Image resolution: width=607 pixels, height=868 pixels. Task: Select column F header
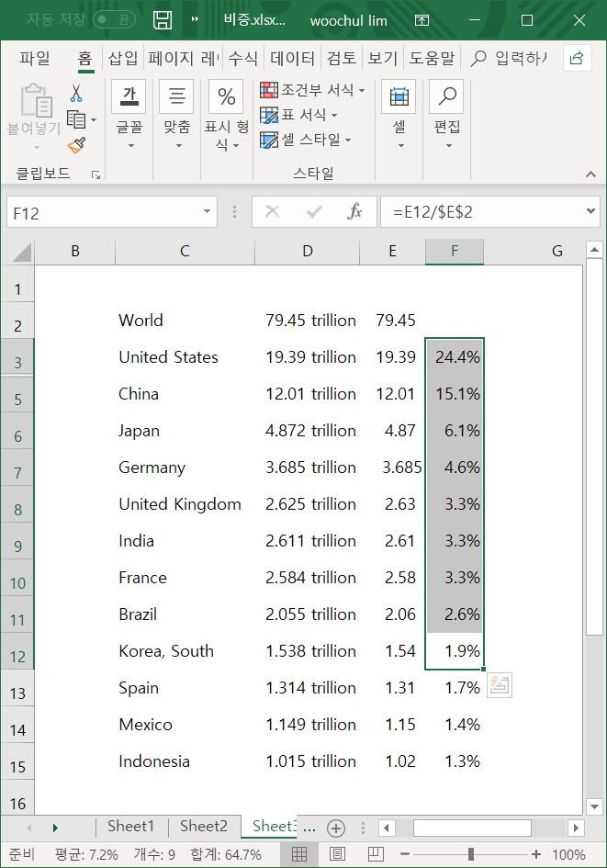(x=455, y=252)
